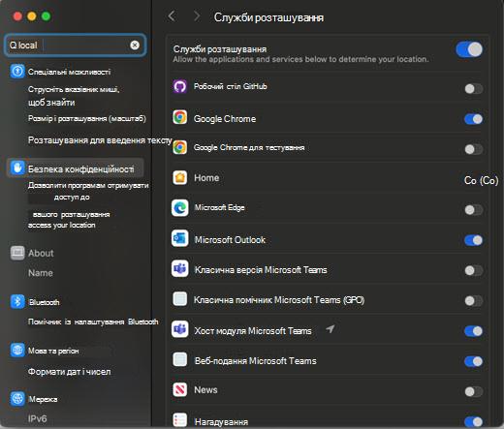The height and width of the screenshot is (429, 504).
Task: Open the Мережа sidebar category
Action: [43, 399]
